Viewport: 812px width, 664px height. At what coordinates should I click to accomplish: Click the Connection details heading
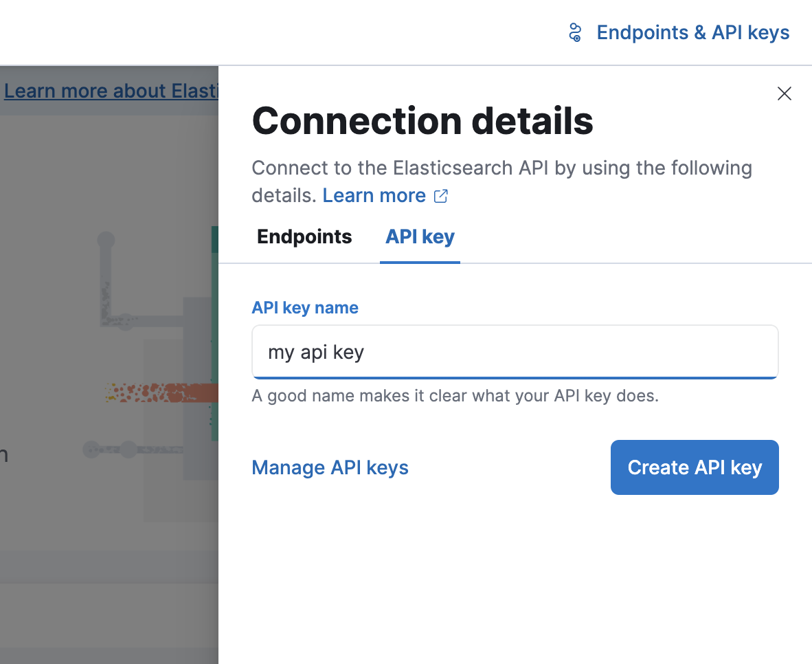tap(422, 121)
